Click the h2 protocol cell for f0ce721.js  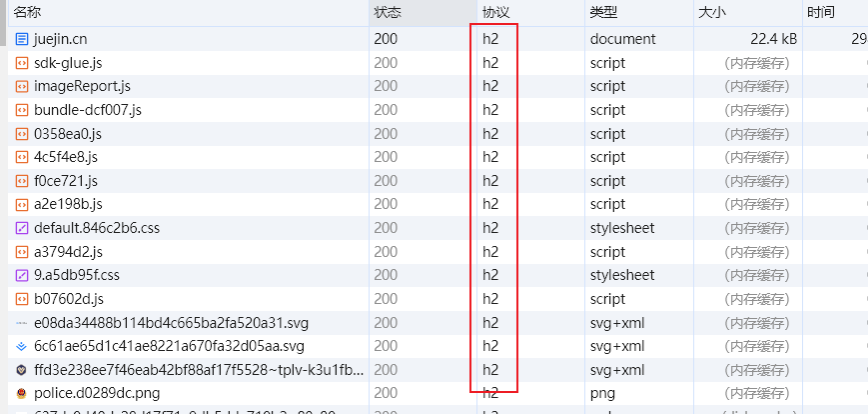[490, 181]
